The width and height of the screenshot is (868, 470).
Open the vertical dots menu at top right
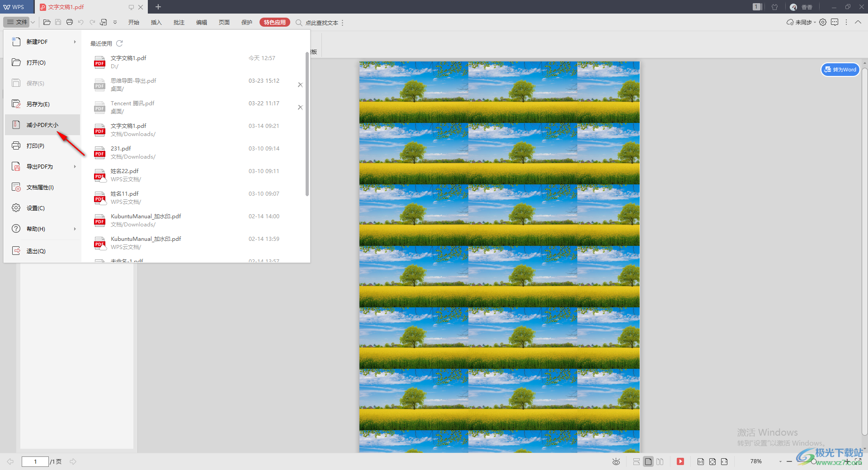coord(846,22)
